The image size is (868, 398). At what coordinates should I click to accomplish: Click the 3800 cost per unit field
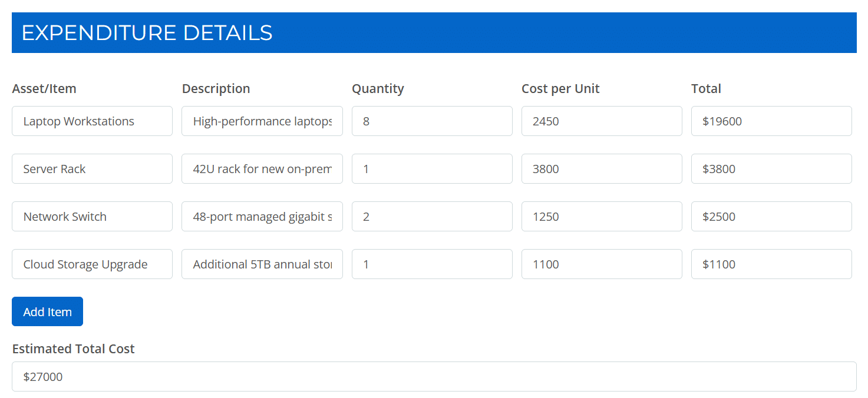click(601, 168)
